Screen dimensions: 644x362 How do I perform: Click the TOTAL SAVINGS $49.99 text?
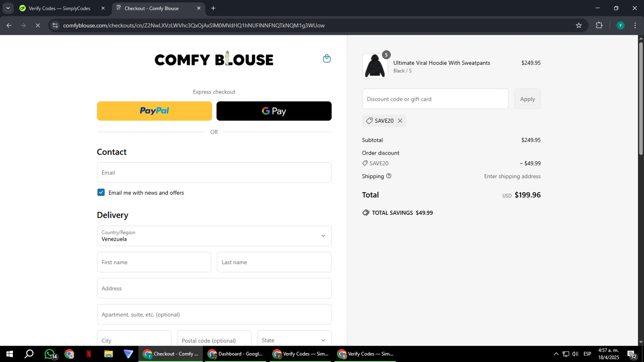[x=402, y=213]
